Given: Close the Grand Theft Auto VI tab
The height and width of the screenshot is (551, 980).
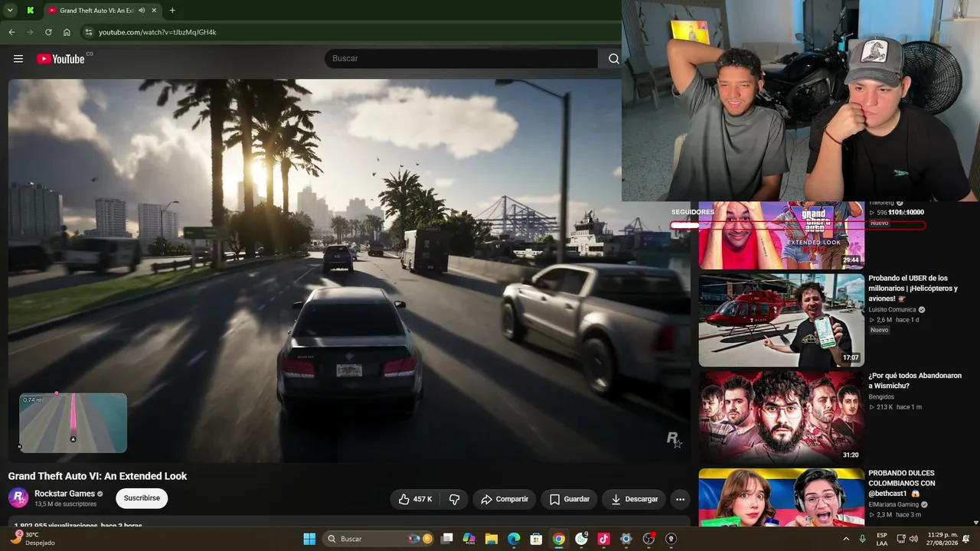Looking at the screenshot, I should (154, 11).
